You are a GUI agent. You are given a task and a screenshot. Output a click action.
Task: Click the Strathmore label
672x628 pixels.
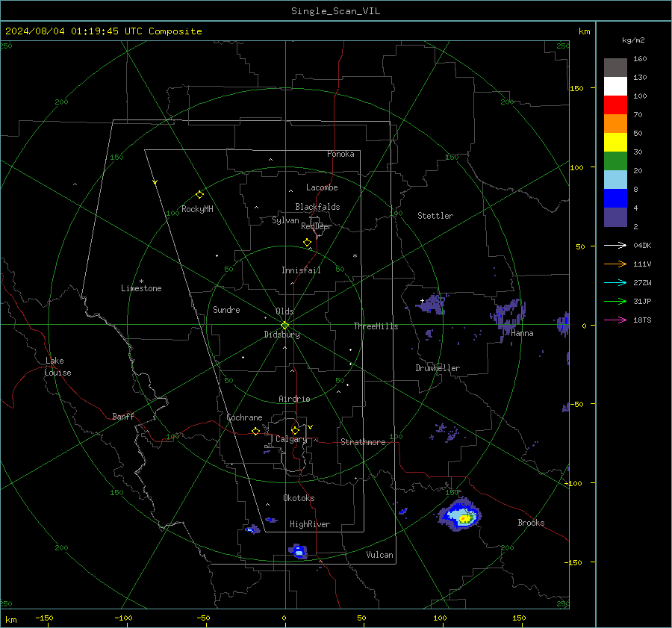[x=363, y=442]
